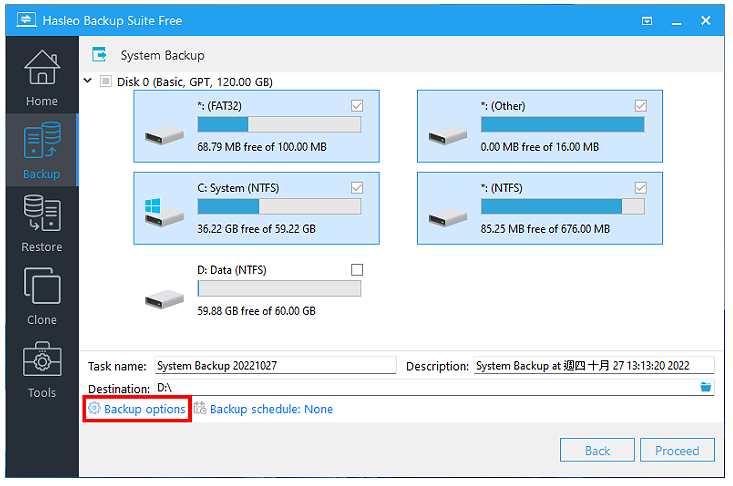Click the Back button
This screenshot has width=733, height=486.
[x=597, y=450]
